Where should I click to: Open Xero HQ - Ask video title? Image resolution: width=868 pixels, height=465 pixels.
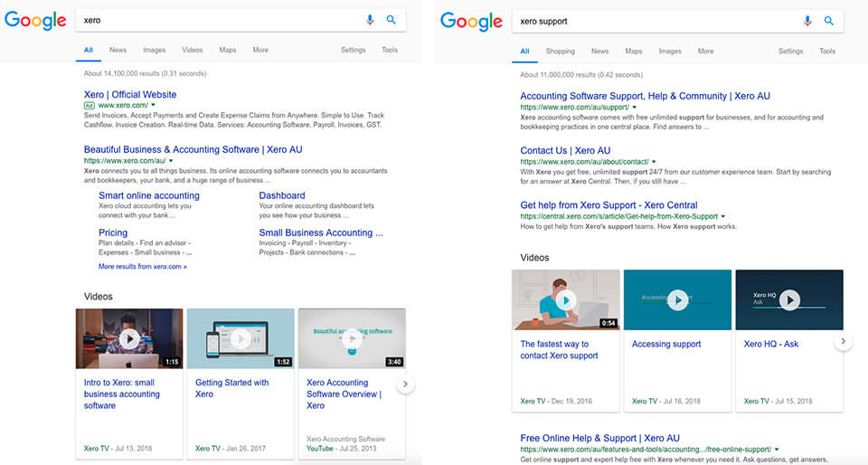pyautogui.click(x=771, y=344)
